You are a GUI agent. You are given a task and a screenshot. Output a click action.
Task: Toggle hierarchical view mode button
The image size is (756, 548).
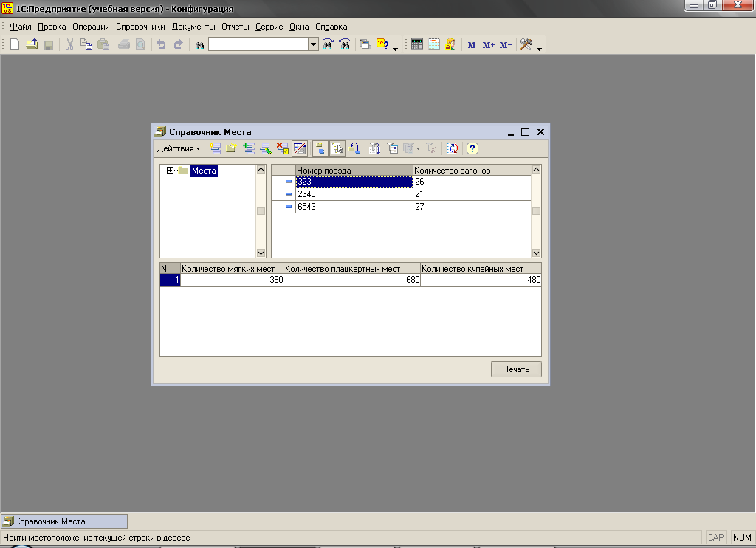pyautogui.click(x=320, y=148)
